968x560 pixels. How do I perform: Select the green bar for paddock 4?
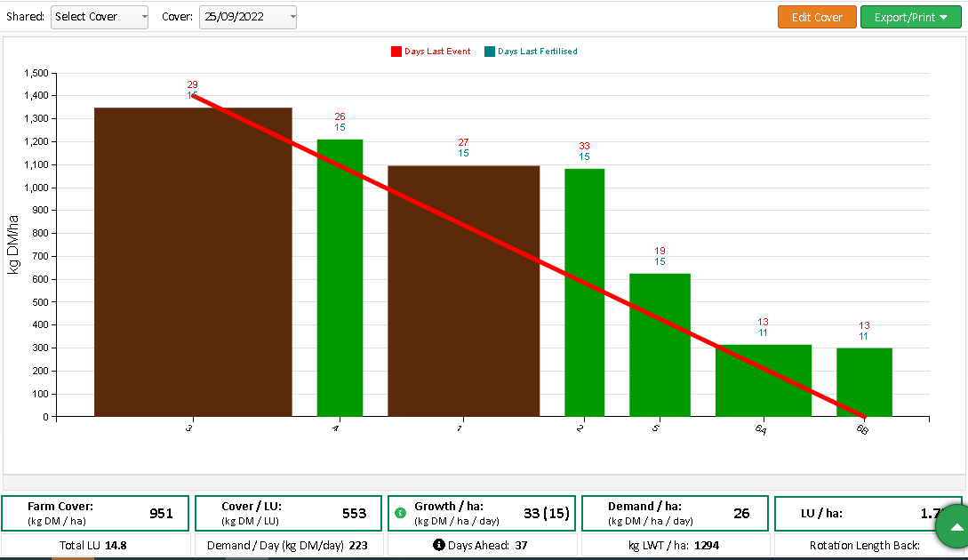tap(340, 278)
